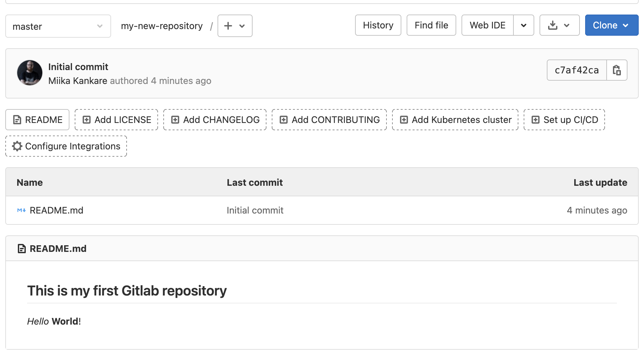Copy the commit SHA c7af42ca

coord(617,70)
